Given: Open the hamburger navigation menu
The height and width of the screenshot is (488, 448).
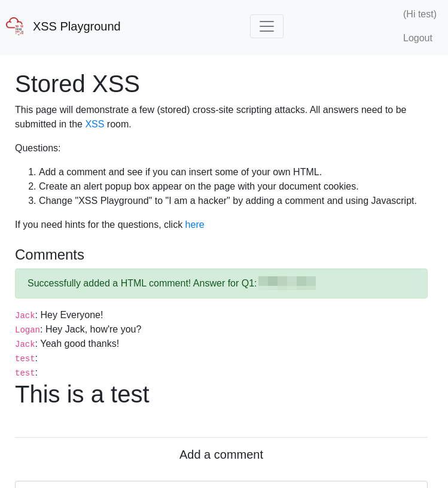Looking at the screenshot, I should tap(266, 26).
